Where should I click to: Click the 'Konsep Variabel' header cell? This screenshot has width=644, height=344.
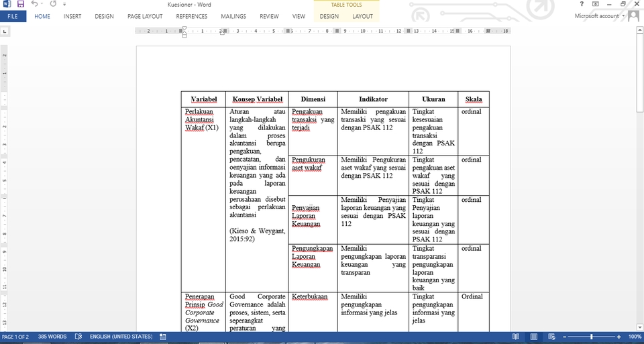pyautogui.click(x=258, y=99)
